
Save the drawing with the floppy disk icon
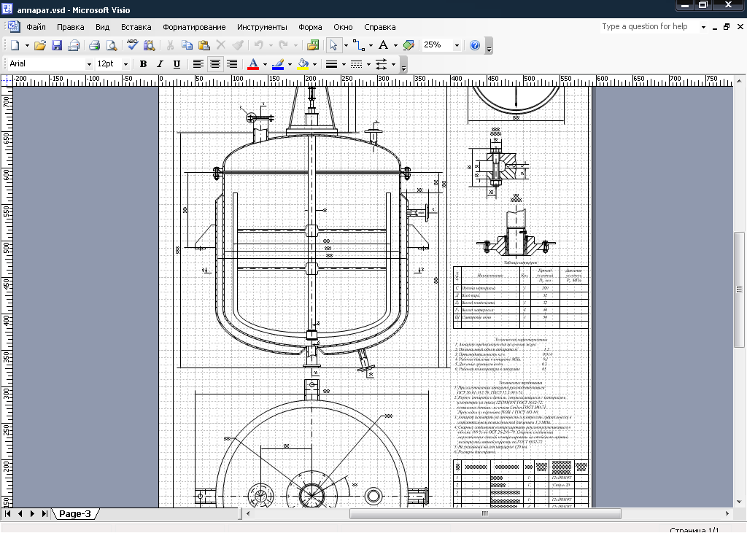(57, 45)
